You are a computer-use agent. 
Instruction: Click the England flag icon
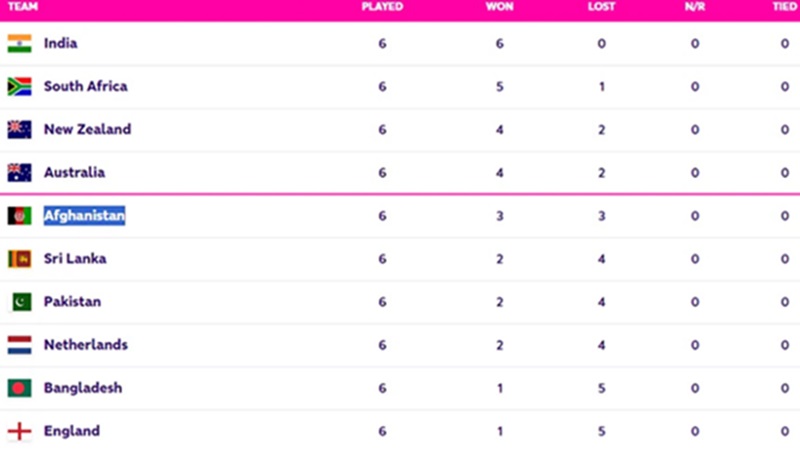click(19, 431)
